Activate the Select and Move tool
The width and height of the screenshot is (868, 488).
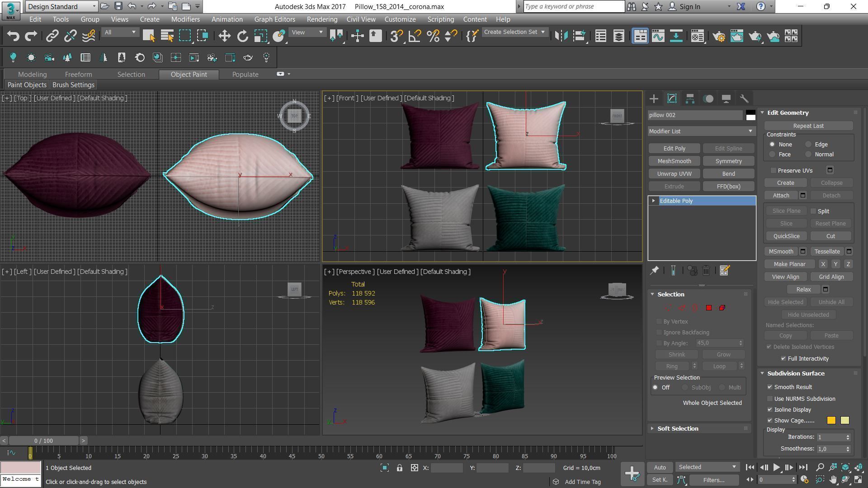[x=224, y=36]
